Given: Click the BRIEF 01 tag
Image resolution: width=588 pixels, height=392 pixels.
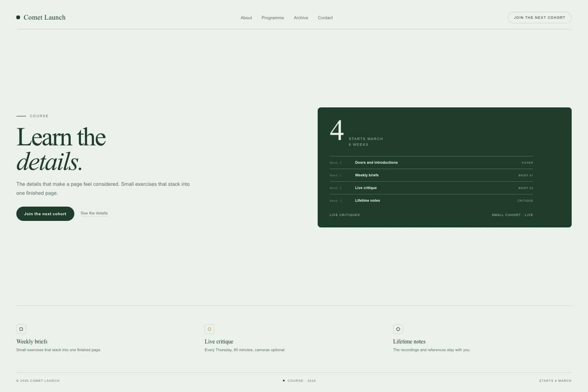Looking at the screenshot, I should [x=526, y=175].
